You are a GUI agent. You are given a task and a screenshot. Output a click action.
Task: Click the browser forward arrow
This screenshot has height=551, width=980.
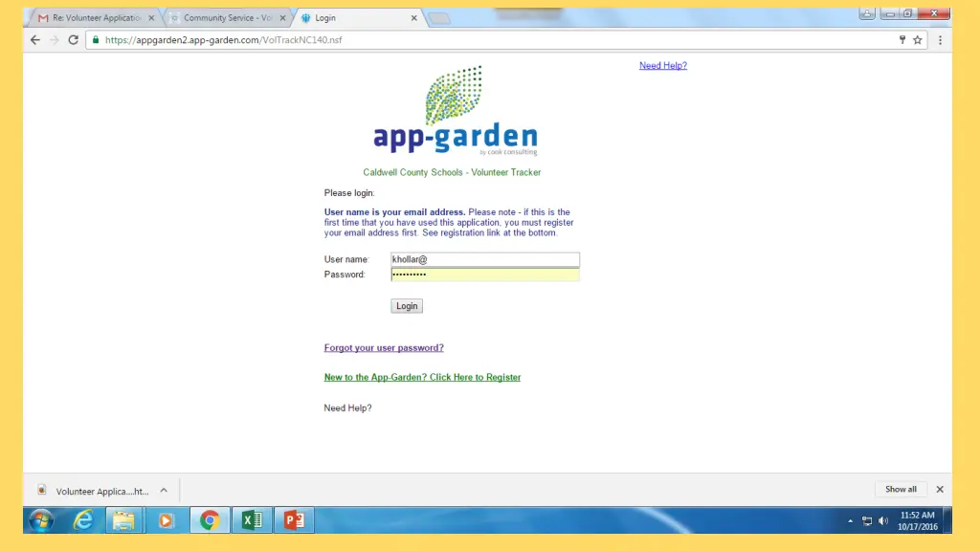pos(55,40)
